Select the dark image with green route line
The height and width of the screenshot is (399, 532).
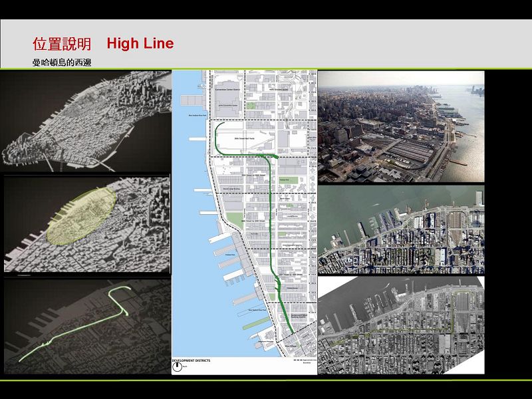click(x=86, y=326)
